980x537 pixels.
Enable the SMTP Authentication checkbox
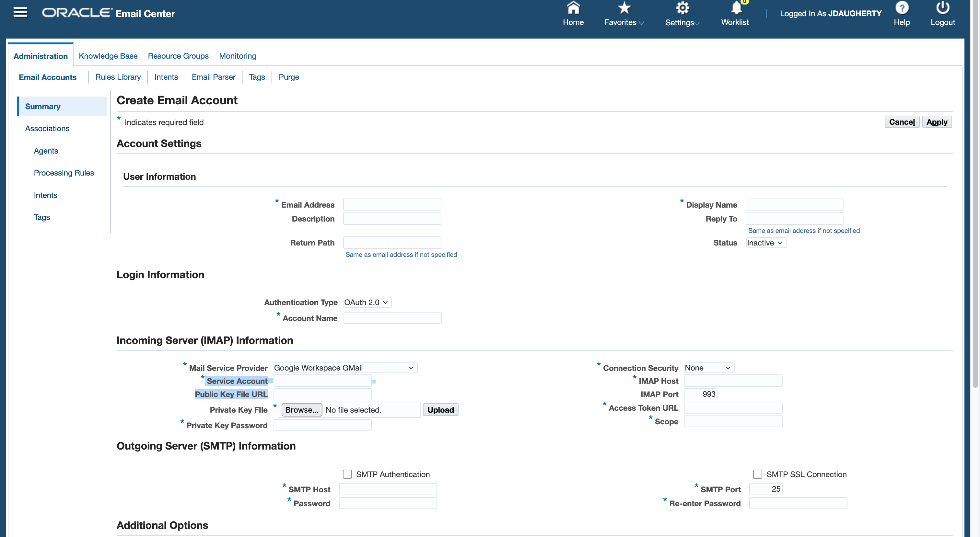(347, 474)
